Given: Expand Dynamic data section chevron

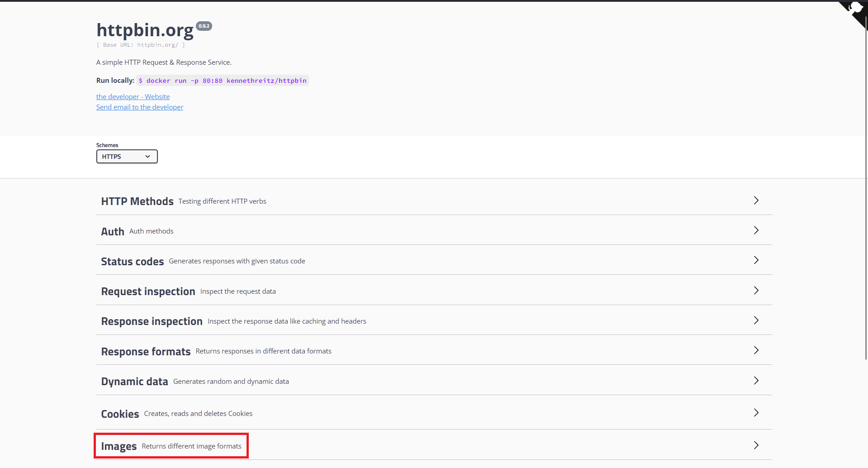Looking at the screenshot, I should [756, 381].
